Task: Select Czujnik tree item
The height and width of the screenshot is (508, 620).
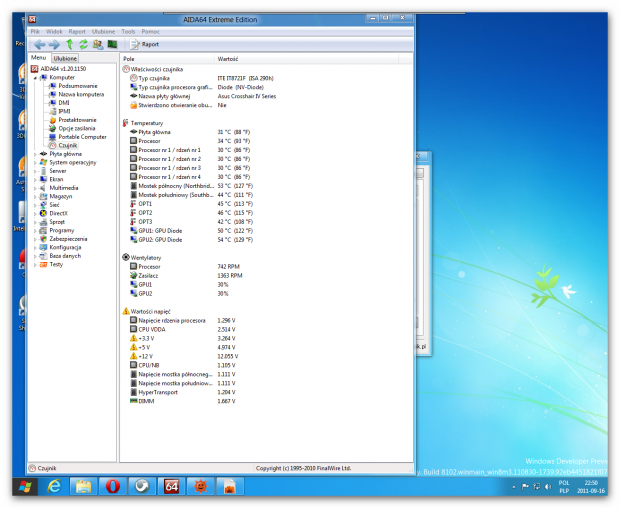Action: pyautogui.click(x=68, y=145)
